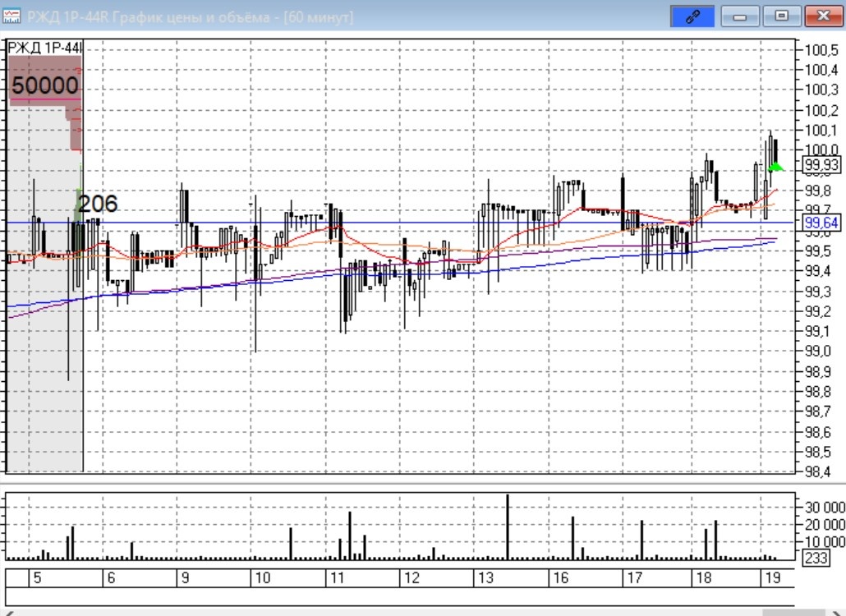Click date 18 on the time axis
This screenshot has width=846, height=616.
(704, 577)
